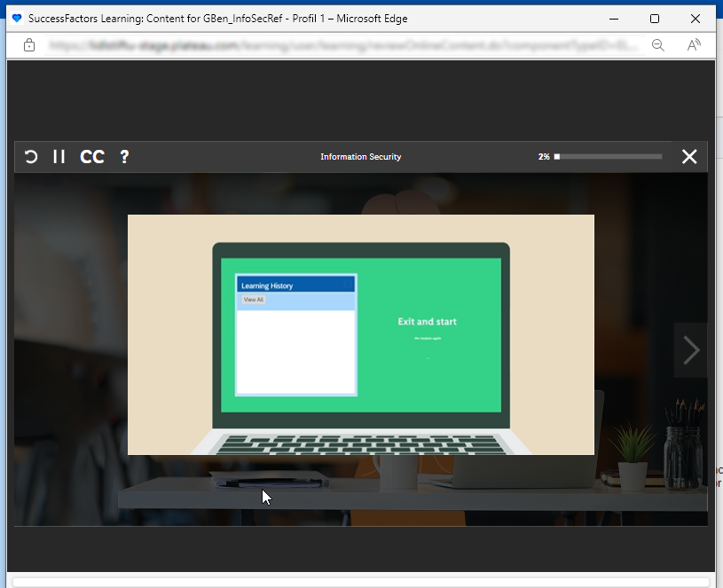The height and width of the screenshot is (588, 723).
Task: Advance to next slide with right chevron
Action: [691, 350]
